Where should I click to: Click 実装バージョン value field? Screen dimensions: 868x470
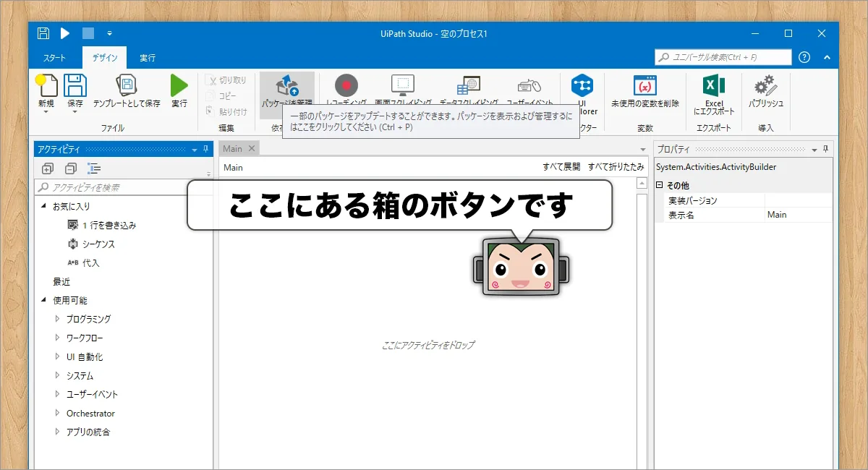click(x=799, y=200)
